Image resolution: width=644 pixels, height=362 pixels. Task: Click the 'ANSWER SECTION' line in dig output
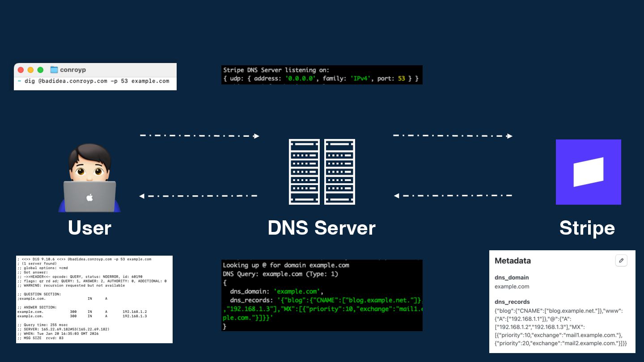click(x=37, y=307)
